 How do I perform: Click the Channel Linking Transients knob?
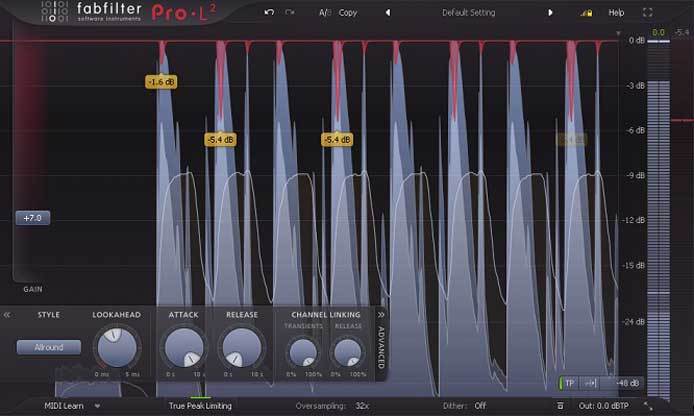[x=303, y=352]
